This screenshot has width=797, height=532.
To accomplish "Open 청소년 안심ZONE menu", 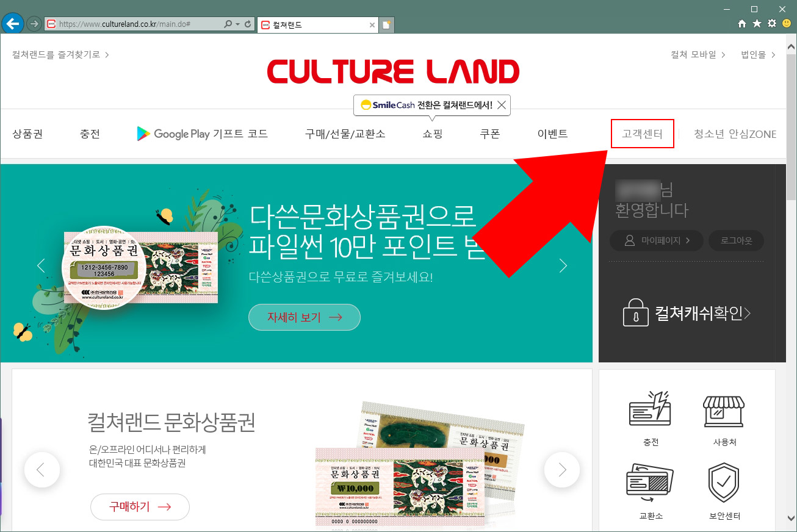I will tap(735, 134).
